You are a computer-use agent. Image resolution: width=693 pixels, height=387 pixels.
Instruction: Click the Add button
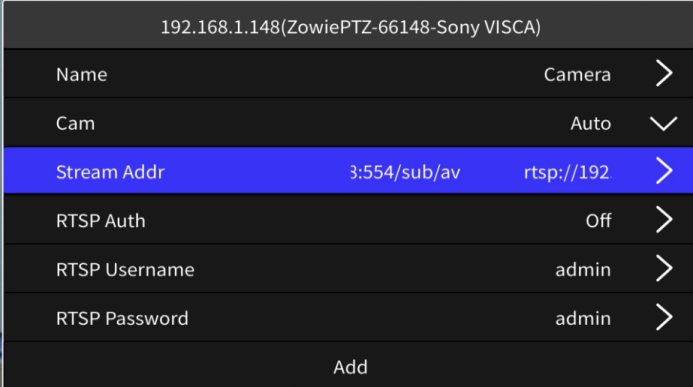(350, 367)
